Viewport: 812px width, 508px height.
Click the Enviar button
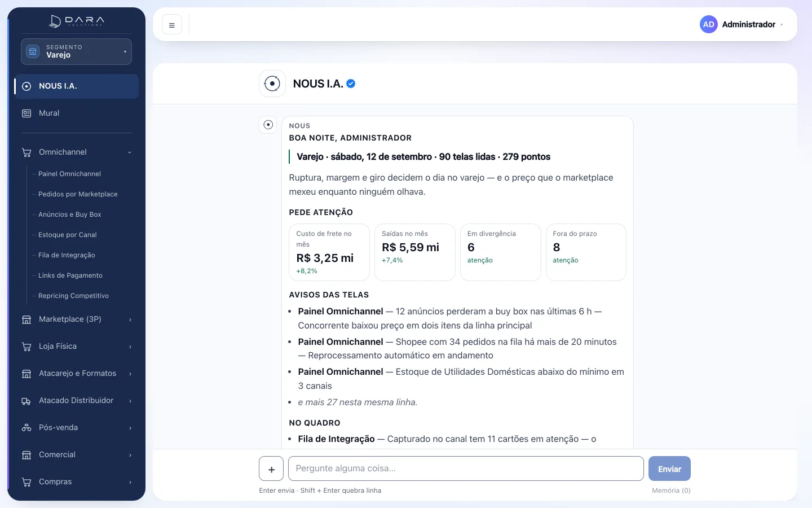pos(669,468)
